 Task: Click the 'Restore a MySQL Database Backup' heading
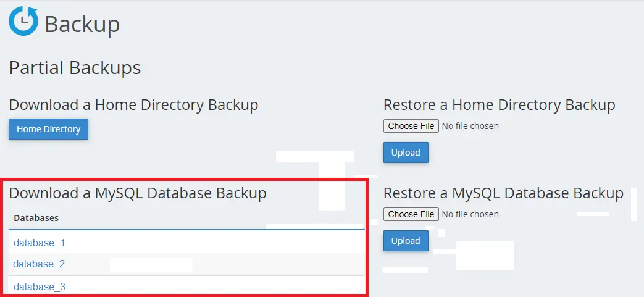click(503, 193)
